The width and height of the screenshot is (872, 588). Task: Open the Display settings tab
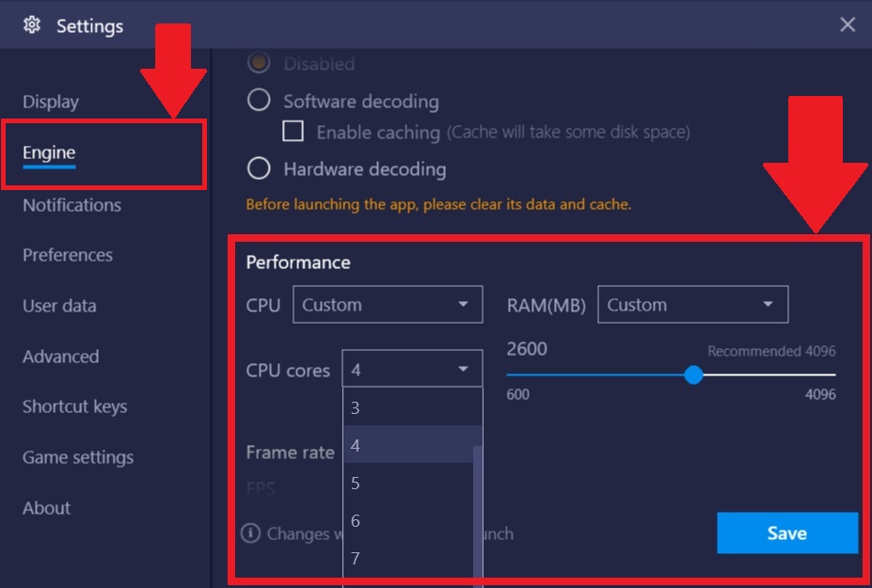51,102
